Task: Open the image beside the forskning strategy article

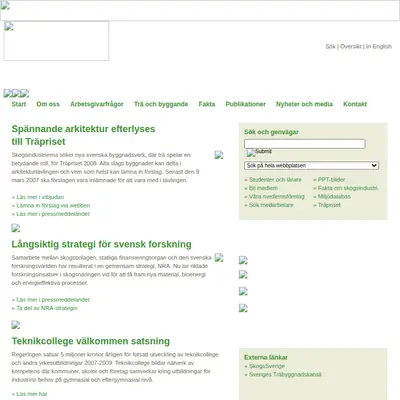Action: 219,257
